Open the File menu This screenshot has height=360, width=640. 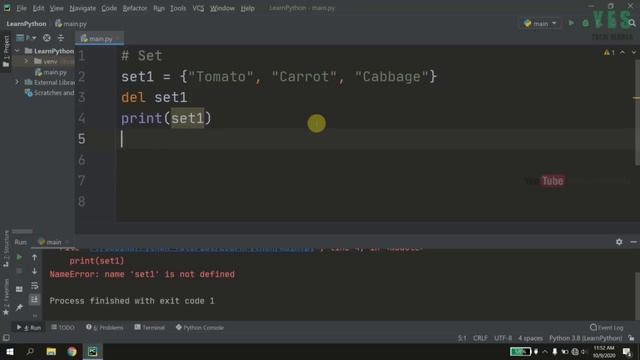point(21,8)
